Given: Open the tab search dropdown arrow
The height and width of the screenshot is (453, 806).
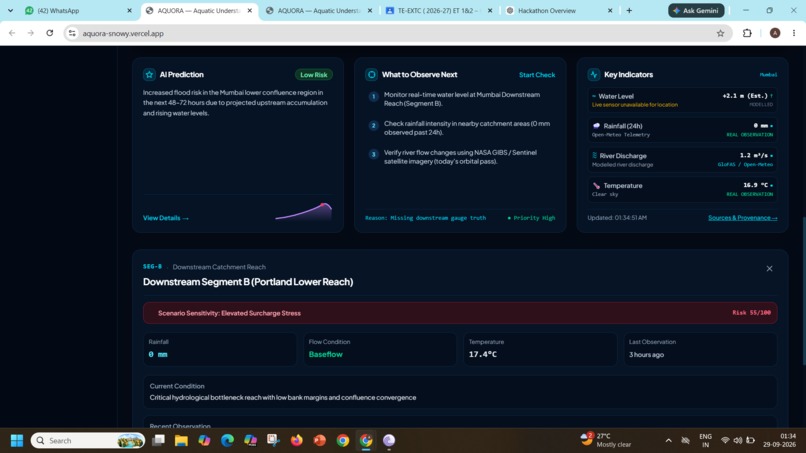Looking at the screenshot, I should pyautogui.click(x=10, y=10).
